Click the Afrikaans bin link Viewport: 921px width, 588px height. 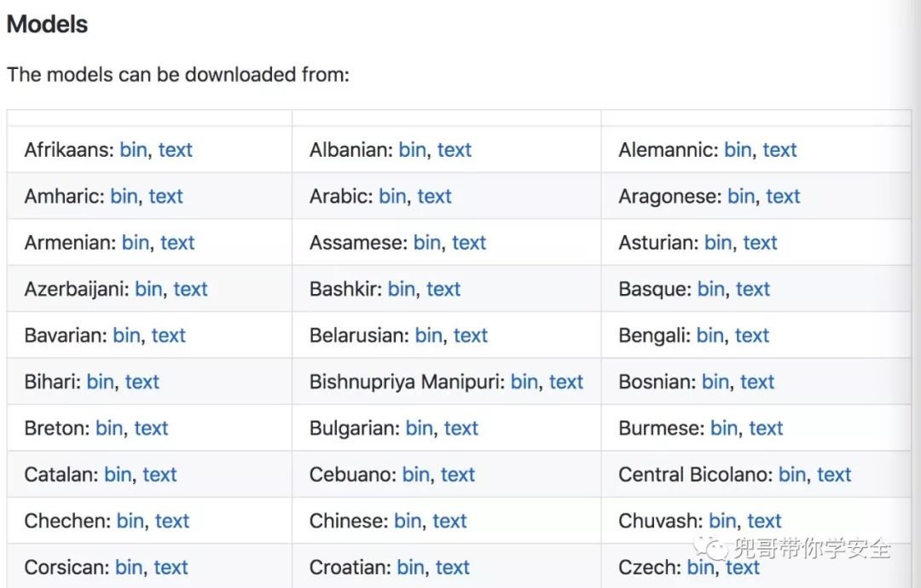[133, 150]
